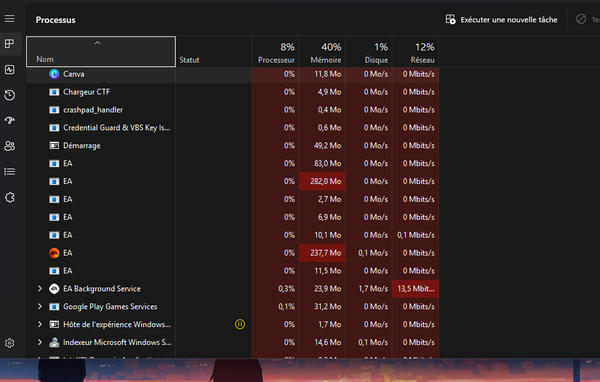
Task: Select the EA process with orange icon
Action: (232, 253)
